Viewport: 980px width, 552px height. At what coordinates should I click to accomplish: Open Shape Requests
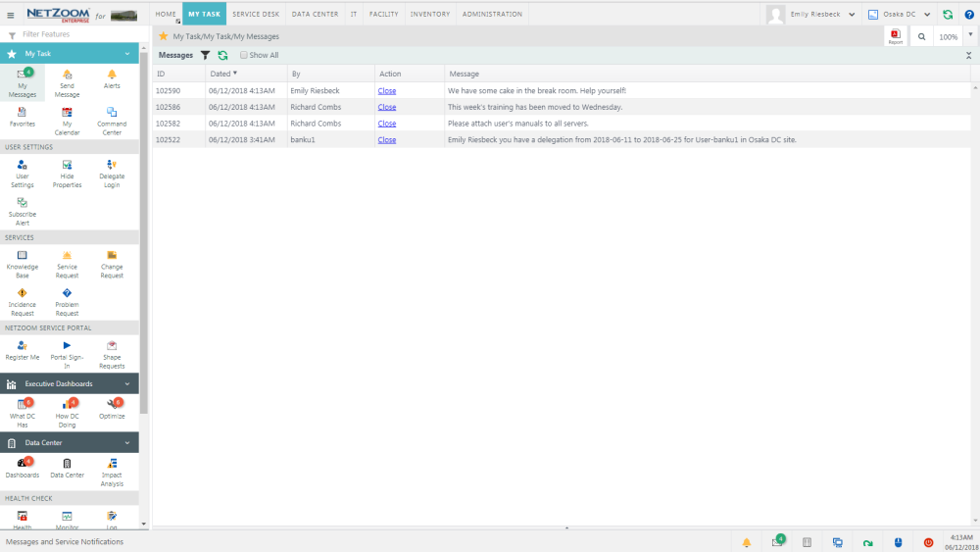point(112,355)
